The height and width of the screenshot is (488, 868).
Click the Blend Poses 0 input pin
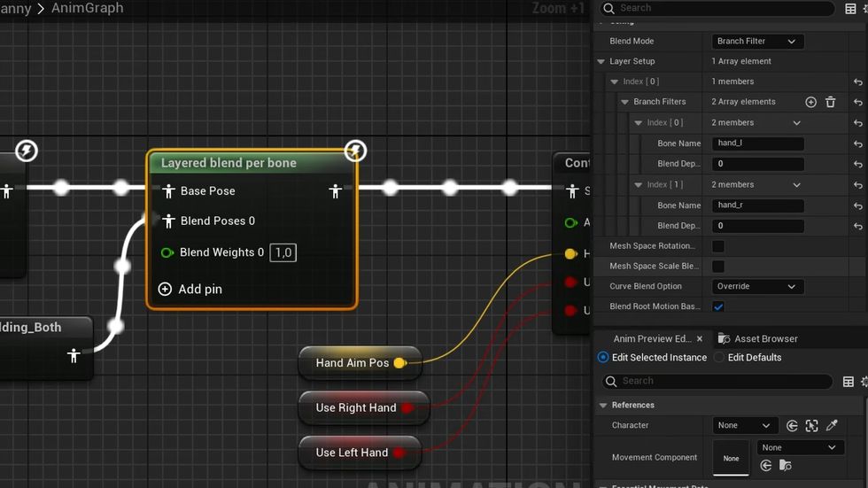tap(168, 221)
